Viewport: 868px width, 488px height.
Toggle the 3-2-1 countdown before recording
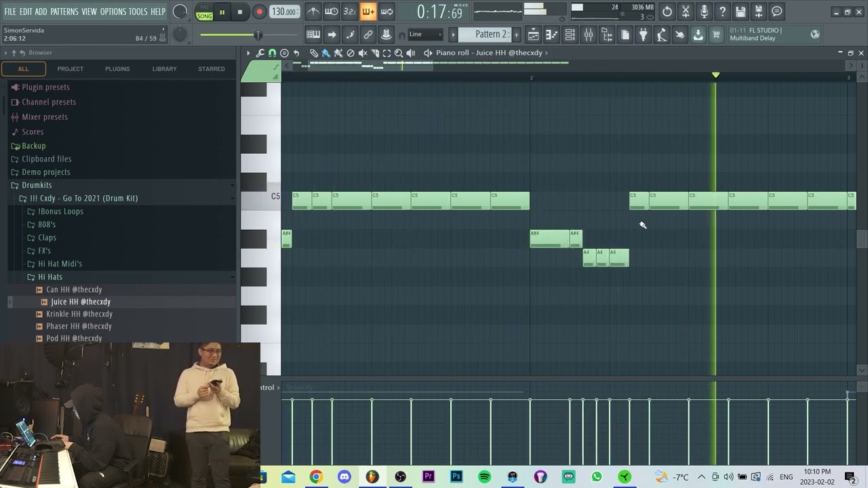coord(349,12)
